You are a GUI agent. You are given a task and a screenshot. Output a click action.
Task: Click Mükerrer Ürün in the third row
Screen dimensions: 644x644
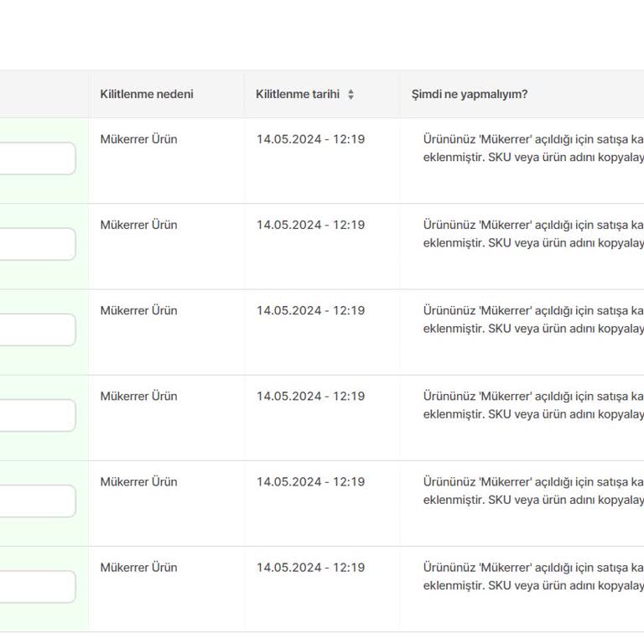click(x=139, y=310)
